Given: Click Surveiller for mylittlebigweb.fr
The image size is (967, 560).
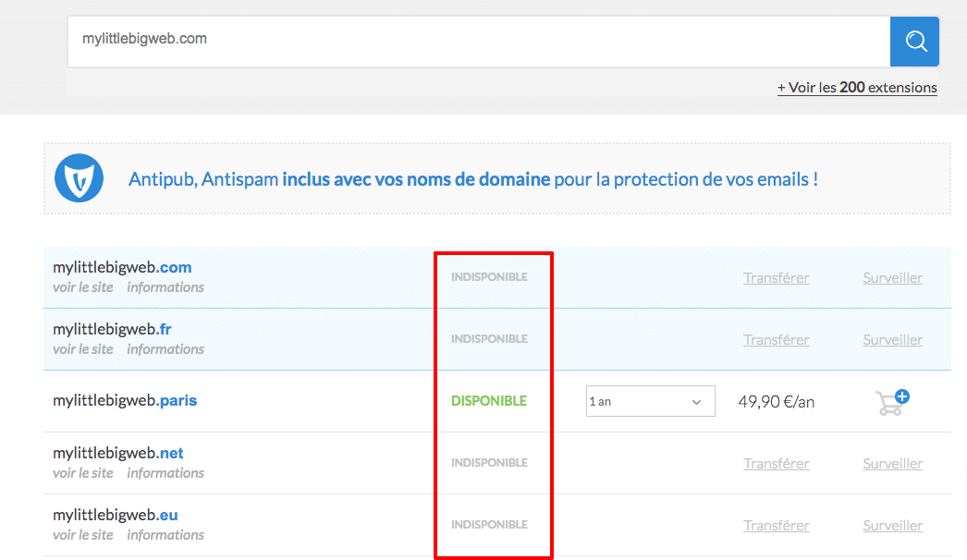Looking at the screenshot, I should (x=892, y=339).
